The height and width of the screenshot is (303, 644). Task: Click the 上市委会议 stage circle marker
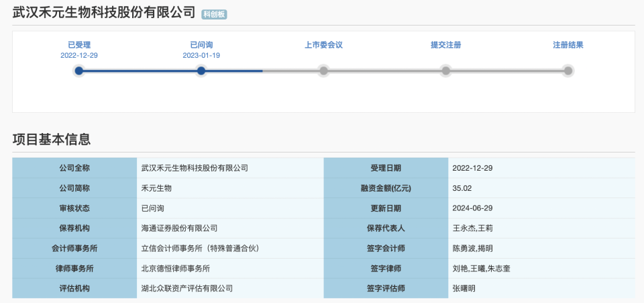[323, 71]
